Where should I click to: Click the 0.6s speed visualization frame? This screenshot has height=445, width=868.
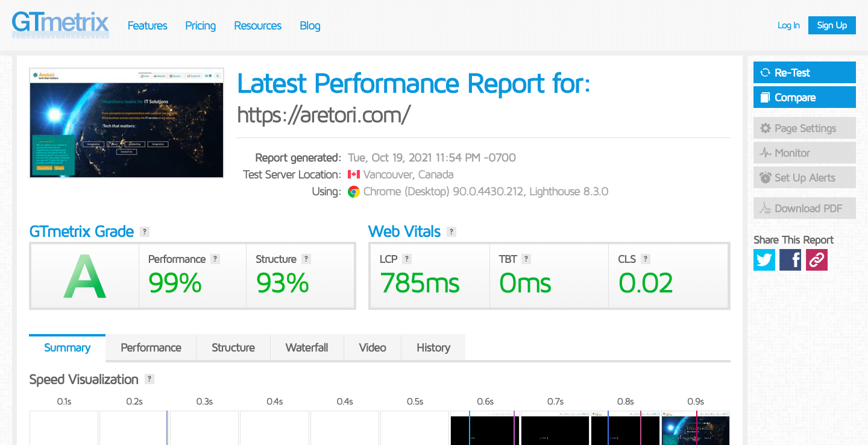click(485, 428)
